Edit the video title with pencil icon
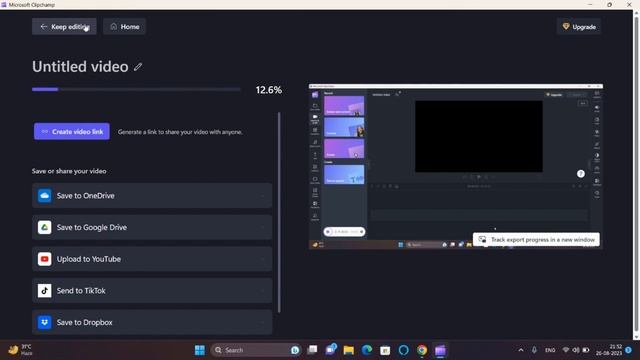 [138, 67]
